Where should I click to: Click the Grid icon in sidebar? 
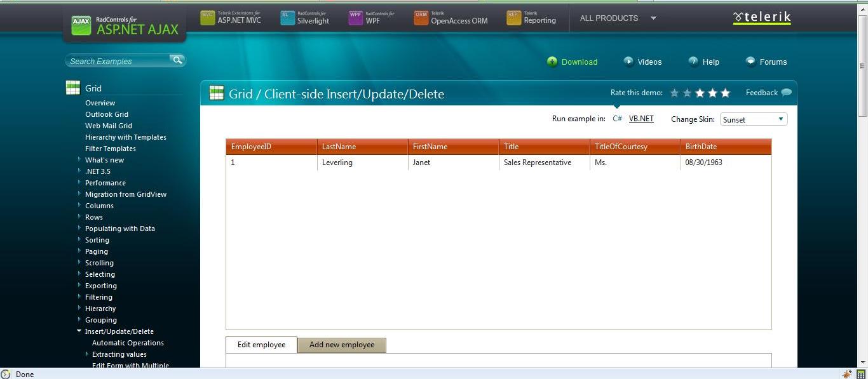point(73,88)
